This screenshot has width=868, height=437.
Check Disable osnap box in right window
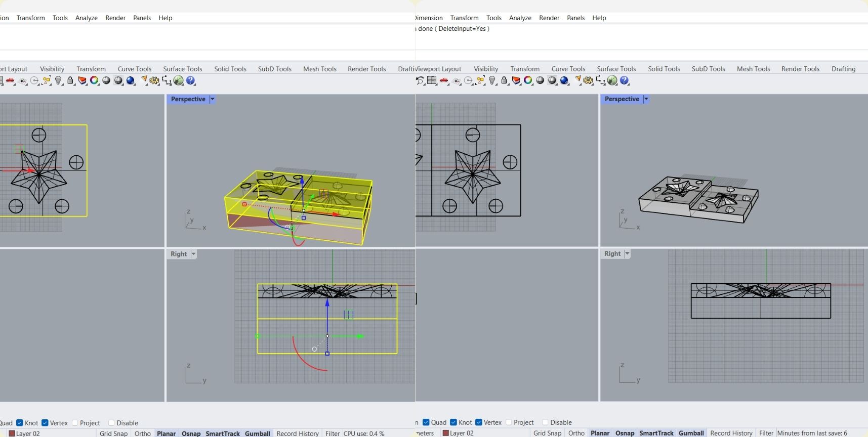click(x=545, y=422)
